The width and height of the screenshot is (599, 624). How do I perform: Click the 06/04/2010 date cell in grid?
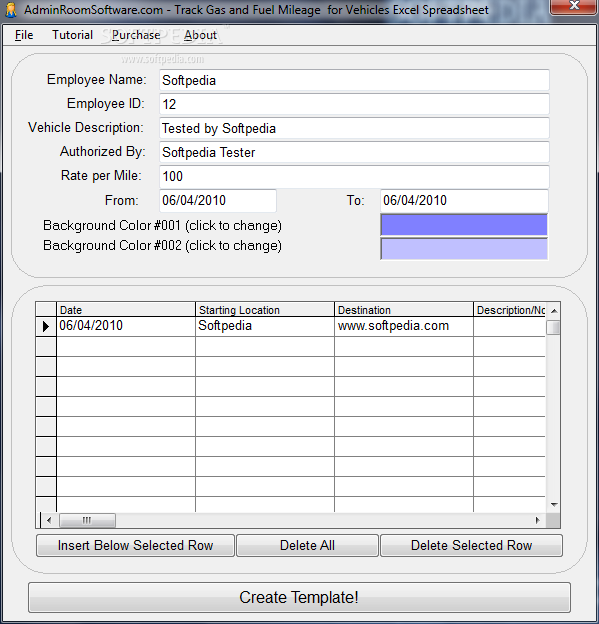click(x=126, y=326)
